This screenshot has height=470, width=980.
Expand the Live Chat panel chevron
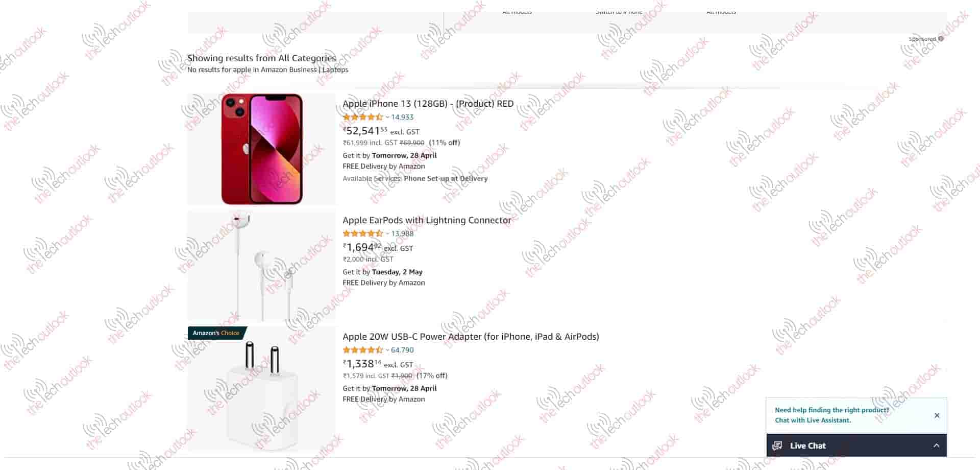point(936,445)
